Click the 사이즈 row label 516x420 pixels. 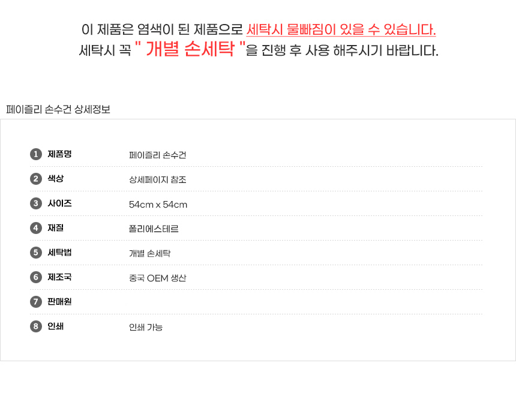pyautogui.click(x=60, y=203)
